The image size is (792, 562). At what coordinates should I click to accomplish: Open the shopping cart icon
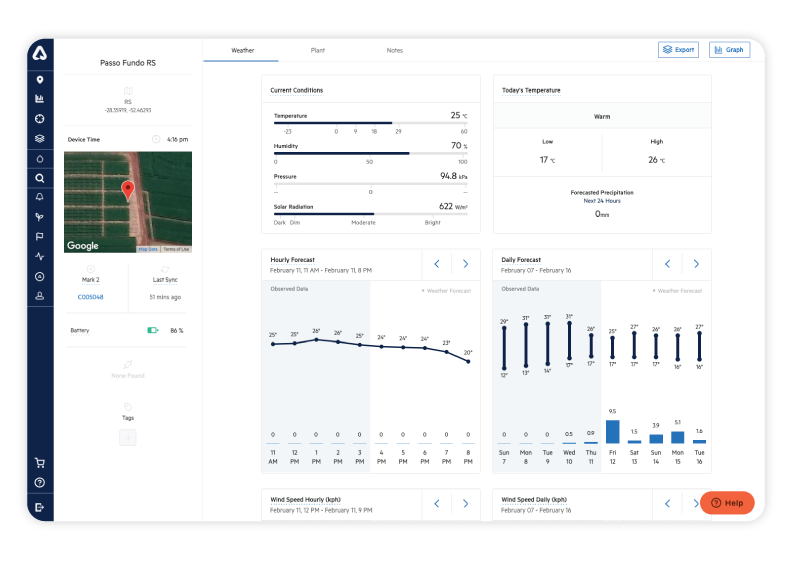coord(39,463)
